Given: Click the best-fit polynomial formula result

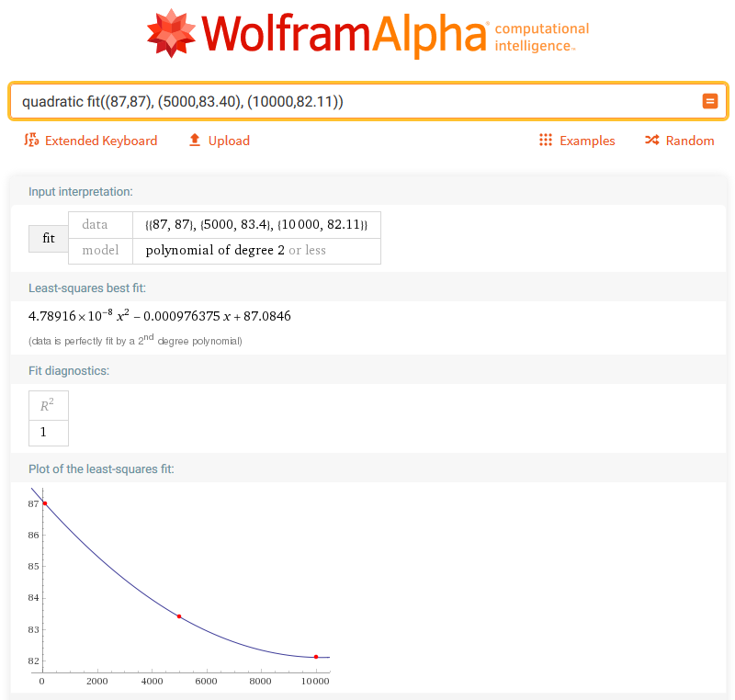Looking at the screenshot, I should [159, 316].
